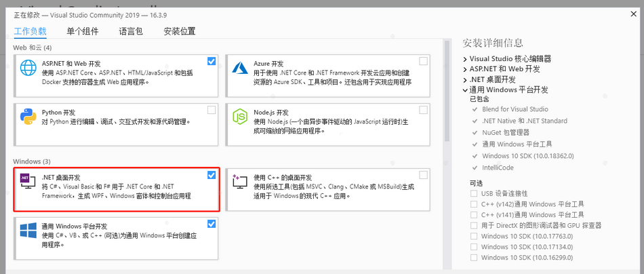
Task: Select the Azure 开发 title
Action: click(x=268, y=64)
